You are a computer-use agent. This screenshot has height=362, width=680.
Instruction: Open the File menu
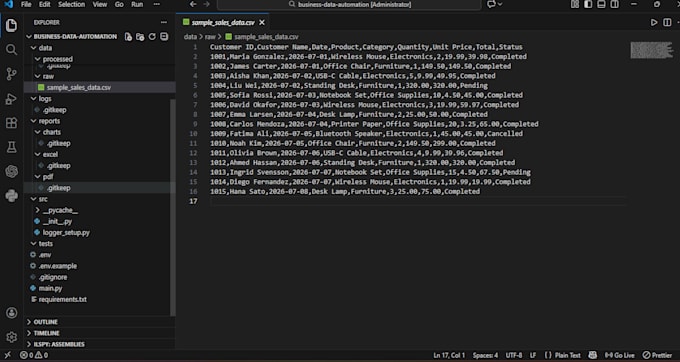coord(26,4)
